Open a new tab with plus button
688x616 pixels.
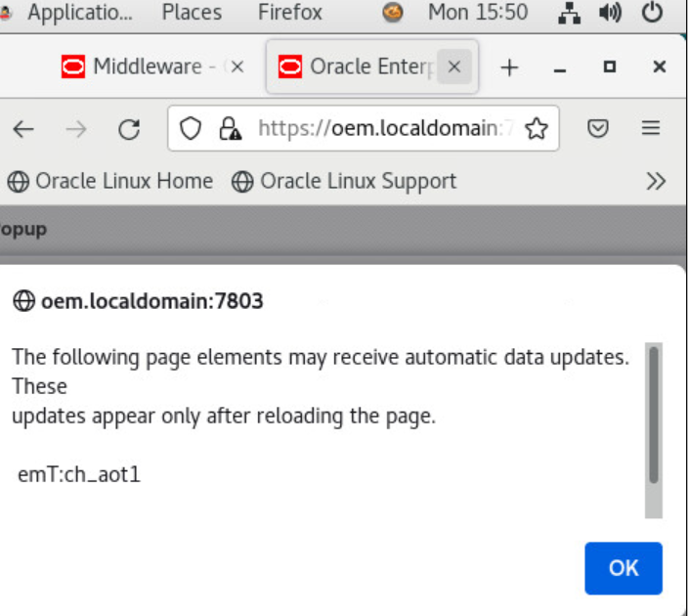coord(508,66)
